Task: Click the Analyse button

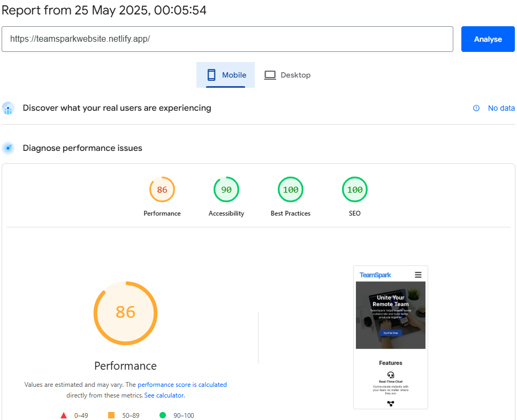Action: pos(488,39)
